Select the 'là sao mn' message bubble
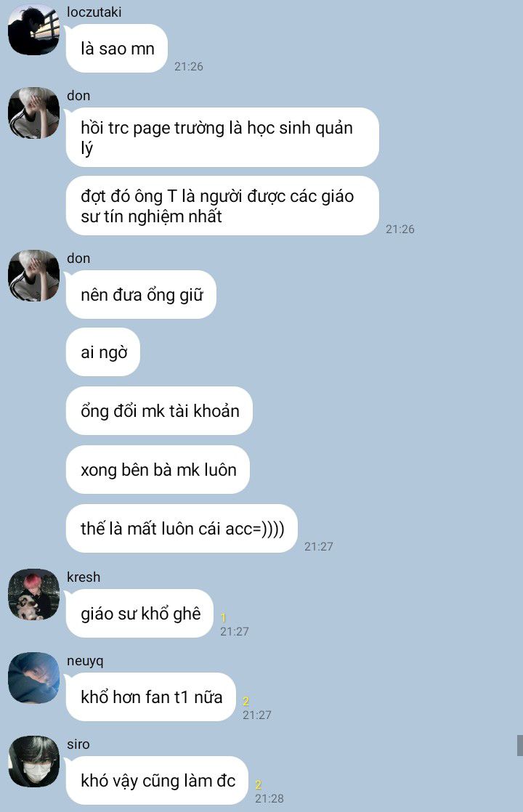Viewport: 523px width, 812px height. [x=116, y=49]
